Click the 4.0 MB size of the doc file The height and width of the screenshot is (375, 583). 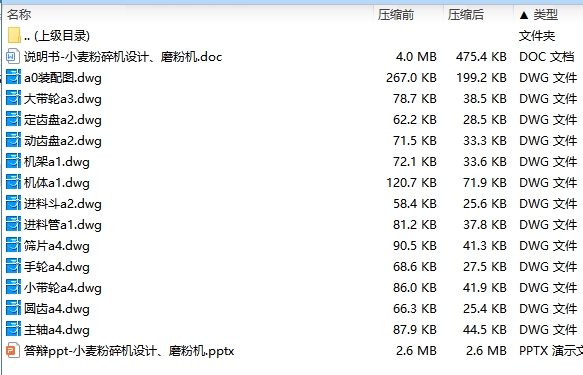click(x=416, y=56)
